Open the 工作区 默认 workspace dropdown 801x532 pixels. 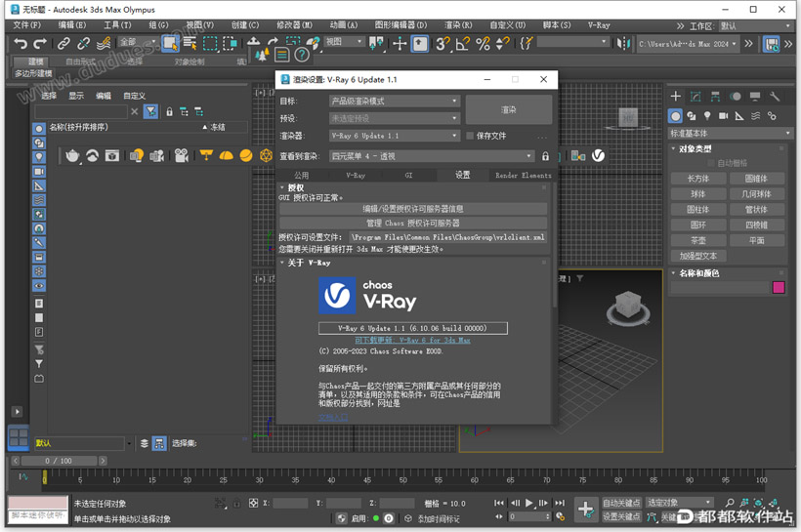click(x=755, y=26)
